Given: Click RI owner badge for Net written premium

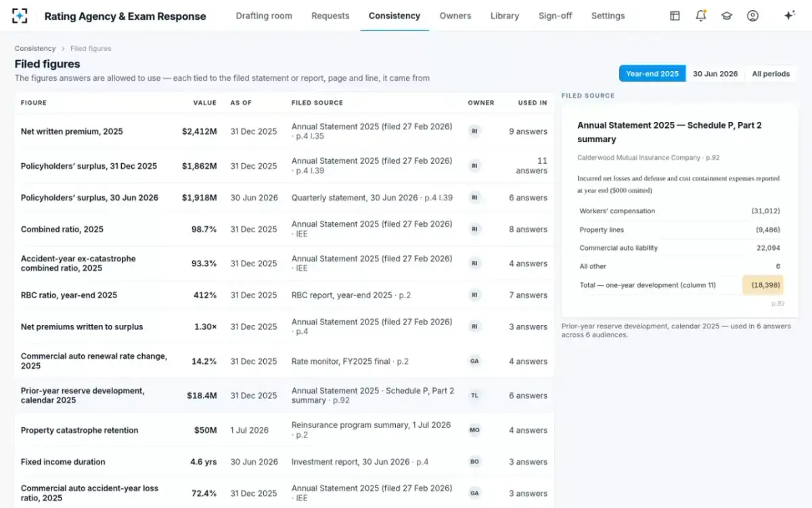Looking at the screenshot, I should 474,131.
